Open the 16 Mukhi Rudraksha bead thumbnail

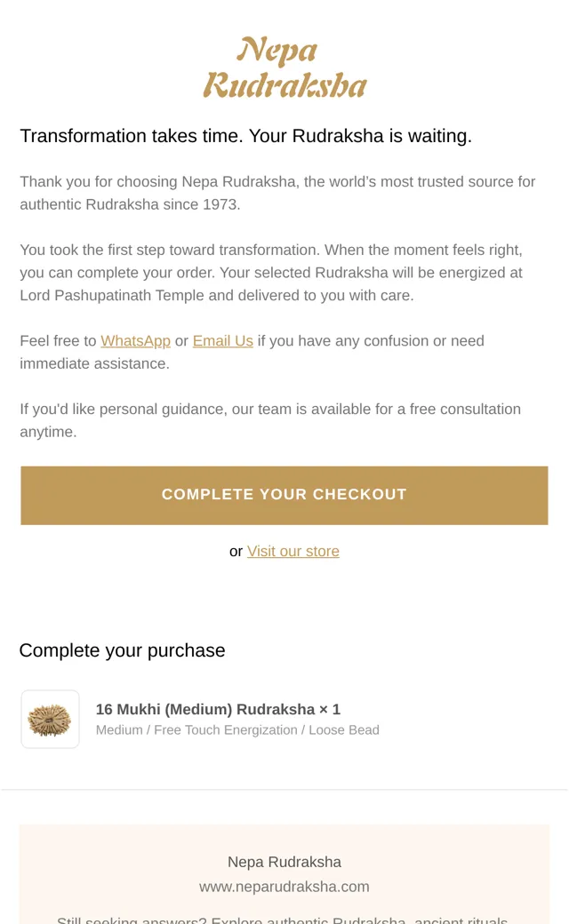point(50,720)
